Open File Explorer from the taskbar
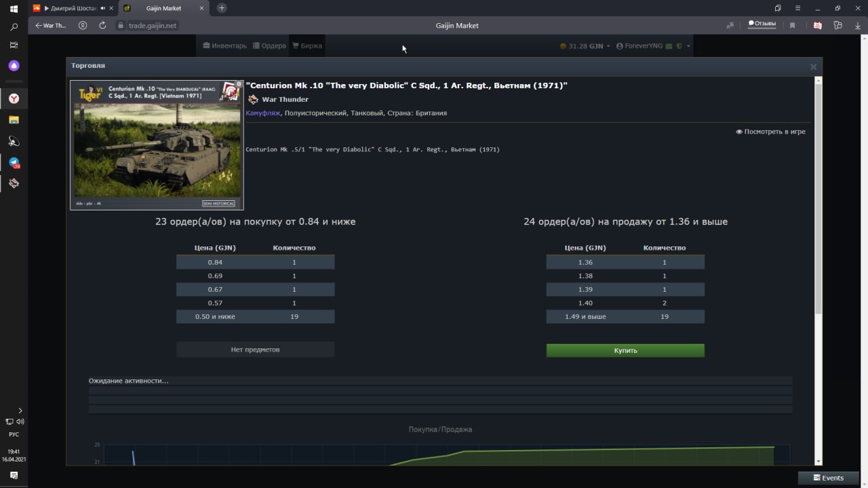This screenshot has height=488, width=868. tap(14, 119)
